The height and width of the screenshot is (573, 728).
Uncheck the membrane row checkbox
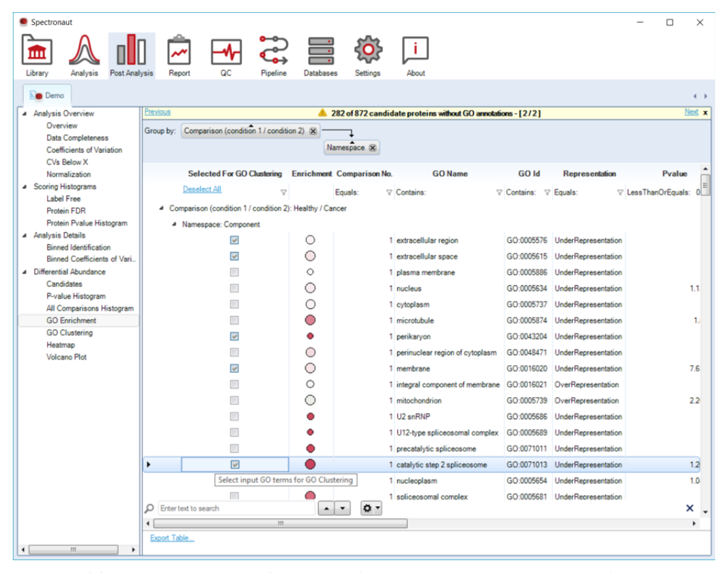coord(234,368)
